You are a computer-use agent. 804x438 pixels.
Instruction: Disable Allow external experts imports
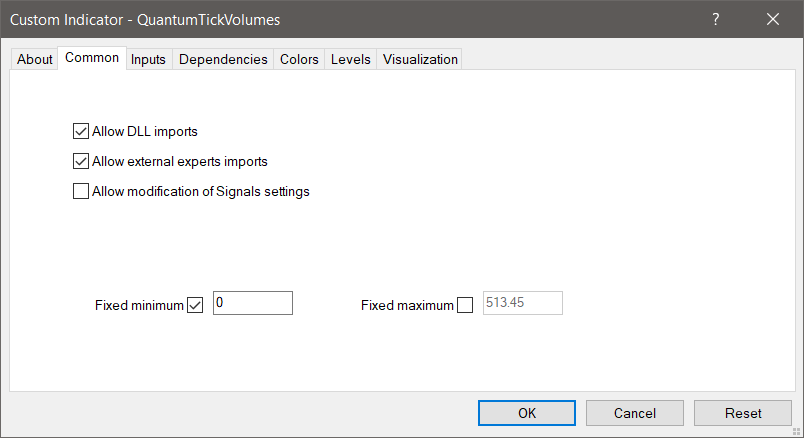pyautogui.click(x=81, y=161)
